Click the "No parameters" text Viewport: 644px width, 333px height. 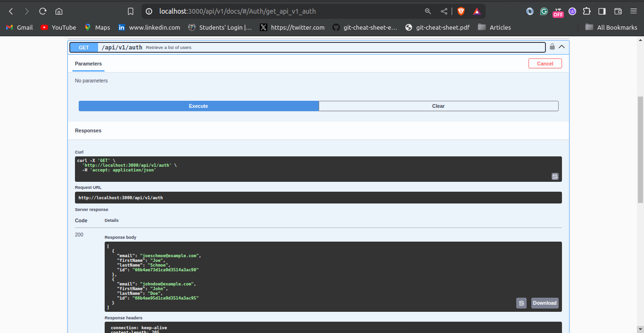point(91,81)
